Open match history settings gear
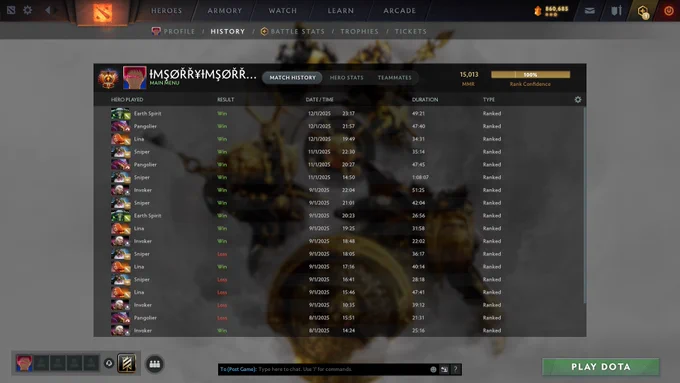 [578, 99]
